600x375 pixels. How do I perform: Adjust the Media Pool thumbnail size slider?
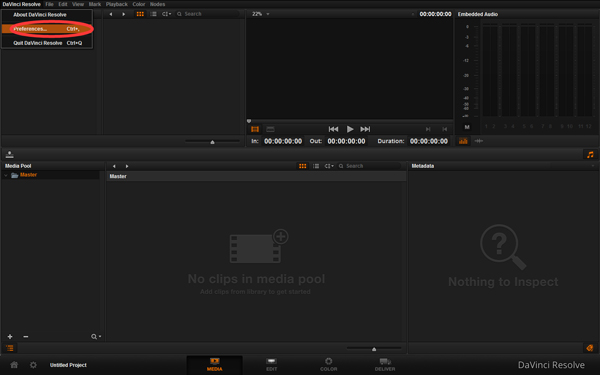[374, 349]
